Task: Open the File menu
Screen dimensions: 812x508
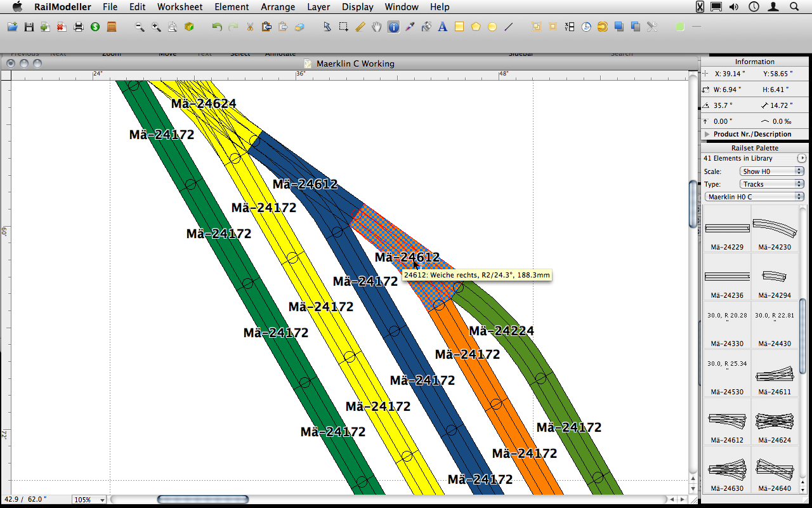Action: pos(110,7)
